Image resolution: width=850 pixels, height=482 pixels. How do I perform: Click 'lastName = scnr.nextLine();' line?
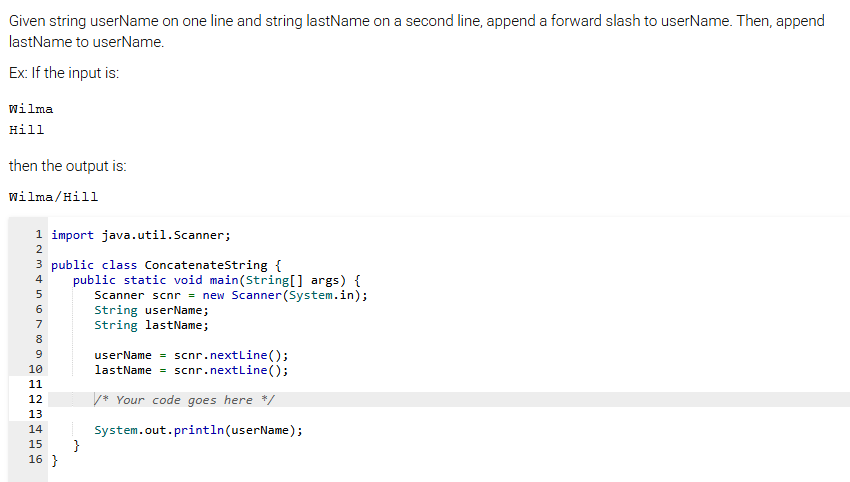tap(191, 370)
